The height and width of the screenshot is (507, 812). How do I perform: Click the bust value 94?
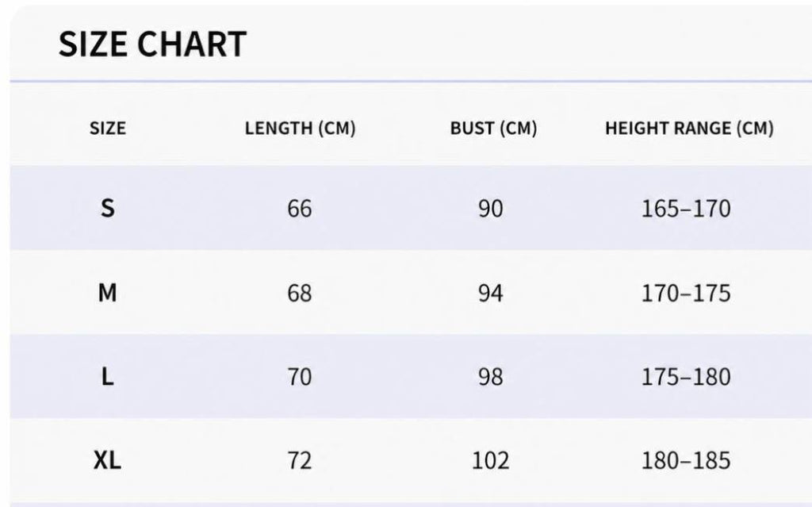pos(491,293)
